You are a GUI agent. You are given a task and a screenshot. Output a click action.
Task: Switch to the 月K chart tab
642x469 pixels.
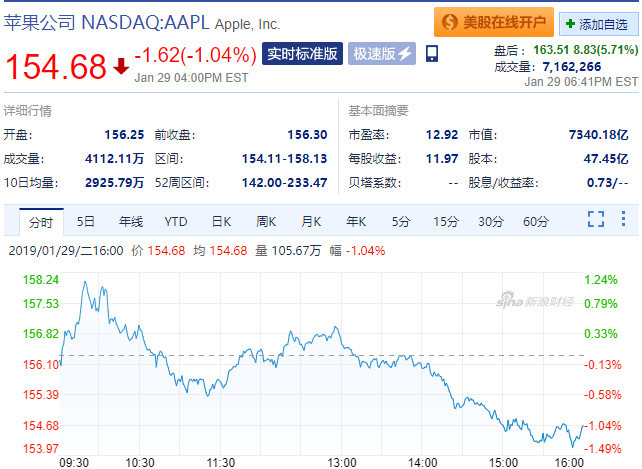click(x=311, y=222)
